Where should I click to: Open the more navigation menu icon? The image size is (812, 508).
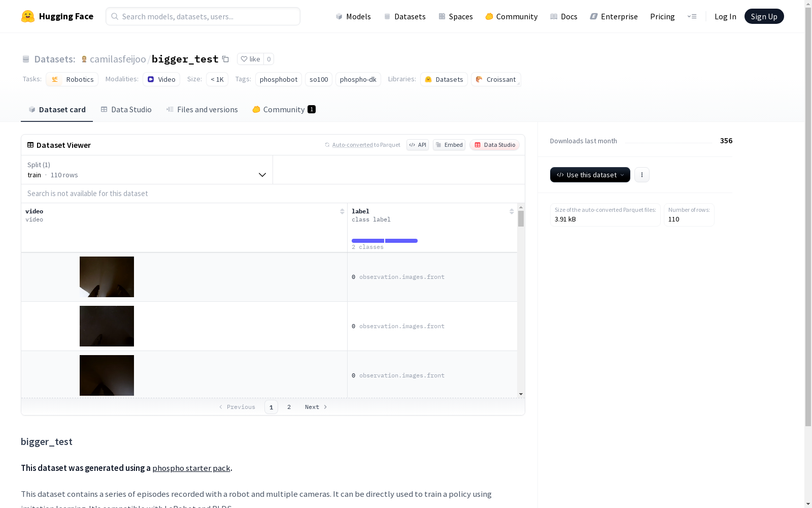(692, 16)
